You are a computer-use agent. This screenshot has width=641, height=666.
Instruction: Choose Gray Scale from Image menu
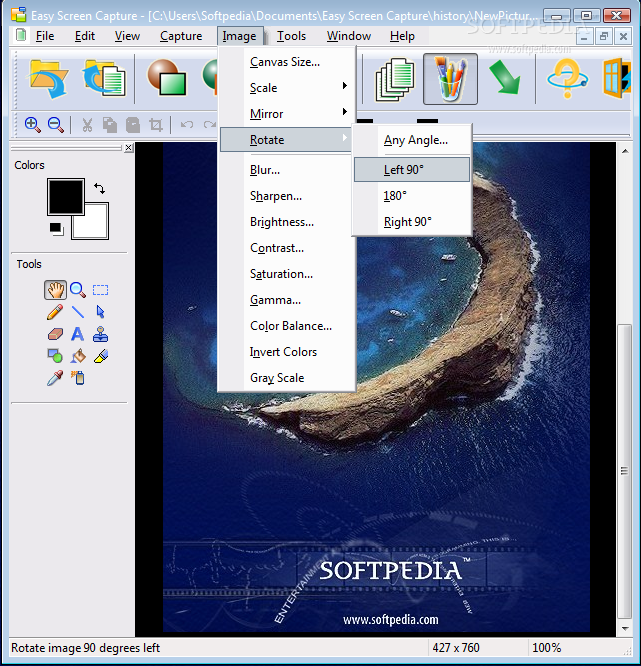pyautogui.click(x=287, y=378)
